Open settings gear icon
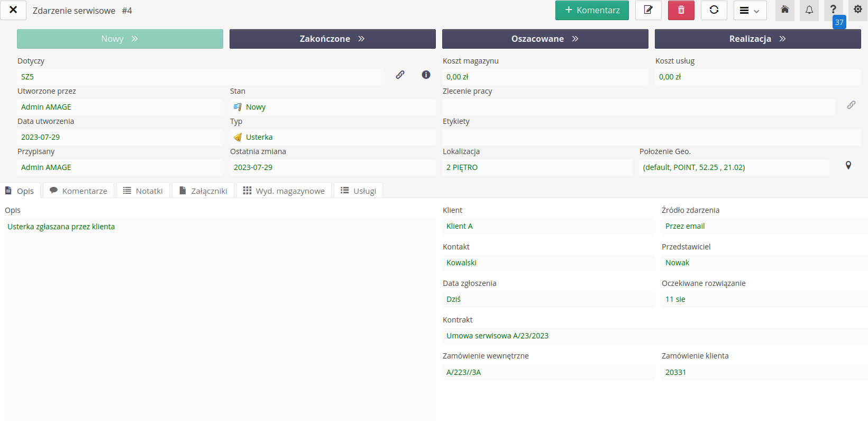This screenshot has height=421, width=868. [x=857, y=10]
